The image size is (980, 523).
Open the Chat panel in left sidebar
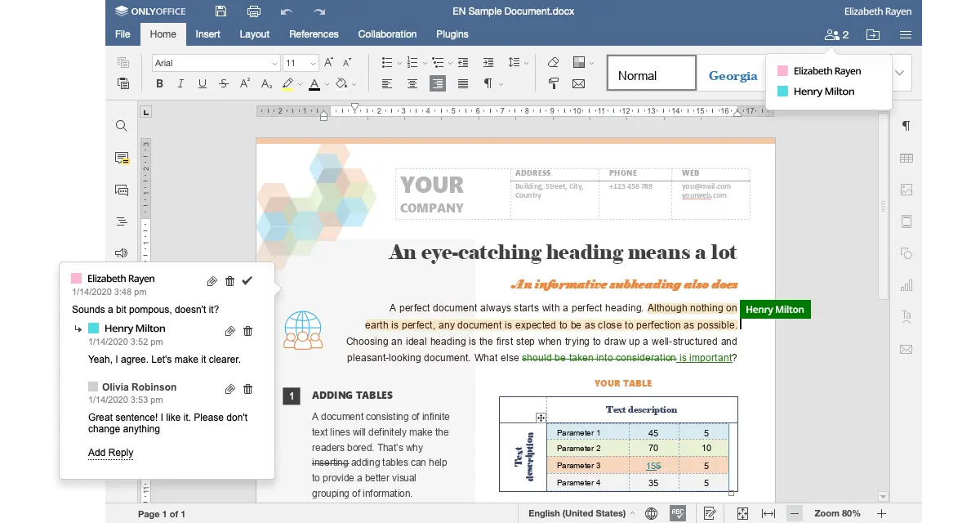tap(122, 190)
